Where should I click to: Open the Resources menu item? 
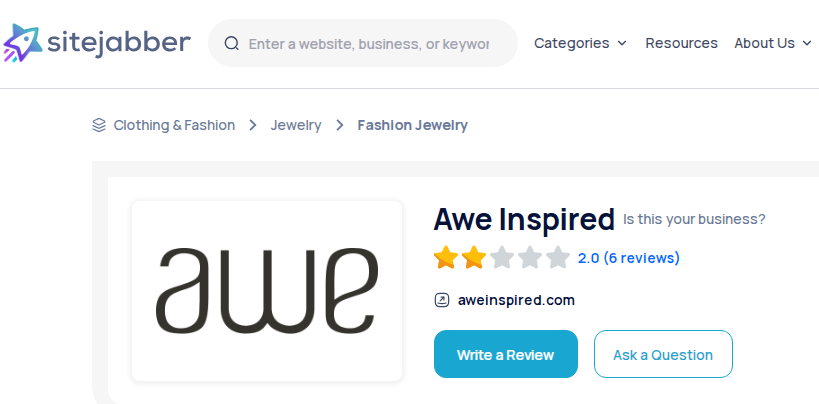681,43
